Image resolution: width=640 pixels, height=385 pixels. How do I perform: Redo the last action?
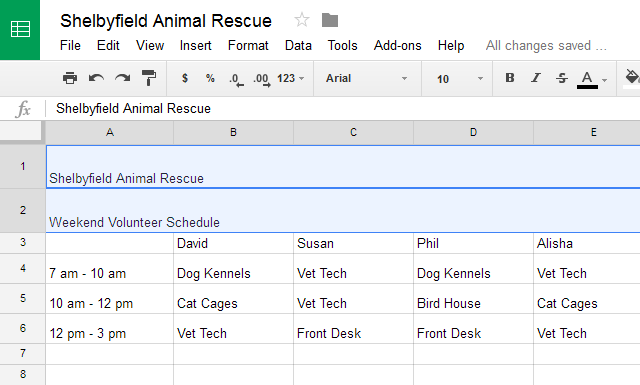point(122,78)
